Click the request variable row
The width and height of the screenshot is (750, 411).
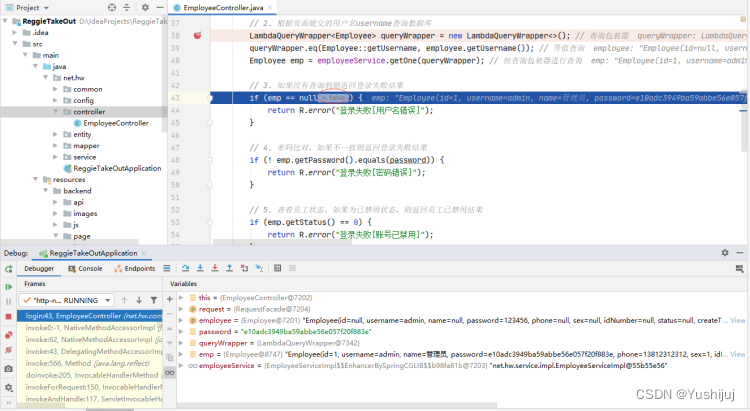462,309
